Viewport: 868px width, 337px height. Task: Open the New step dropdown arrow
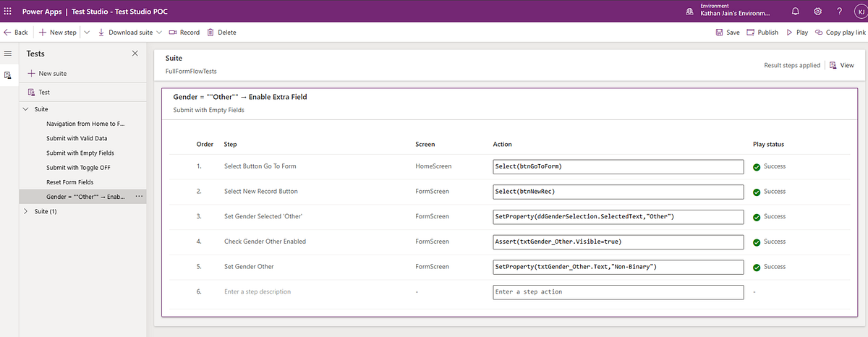87,33
